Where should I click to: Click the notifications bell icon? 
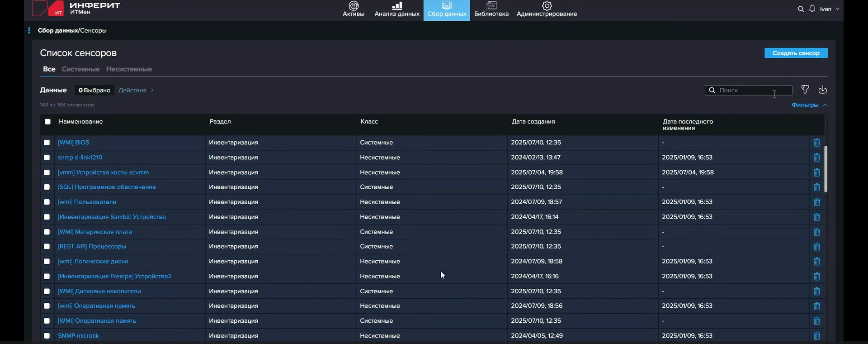812,9
